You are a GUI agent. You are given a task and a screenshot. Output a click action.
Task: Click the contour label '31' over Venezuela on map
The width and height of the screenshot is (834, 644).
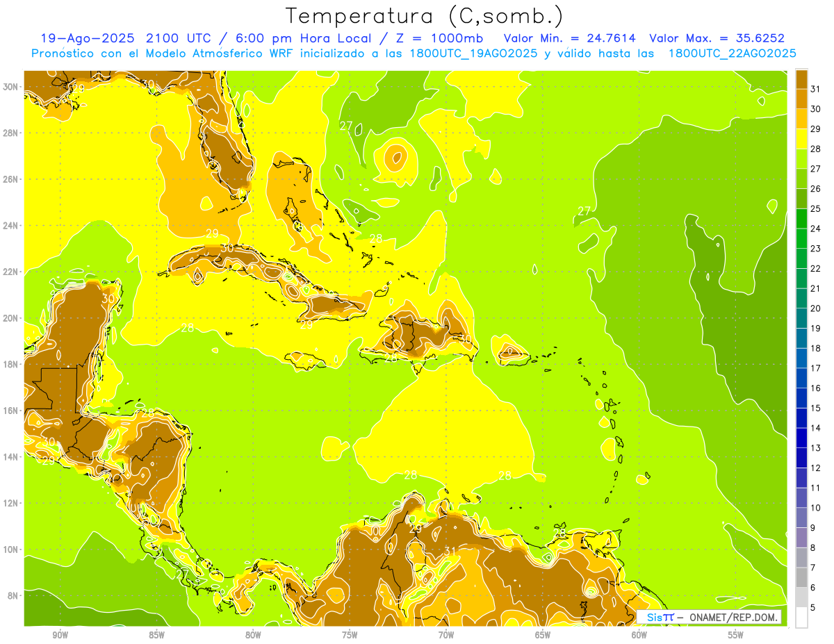pos(450,552)
